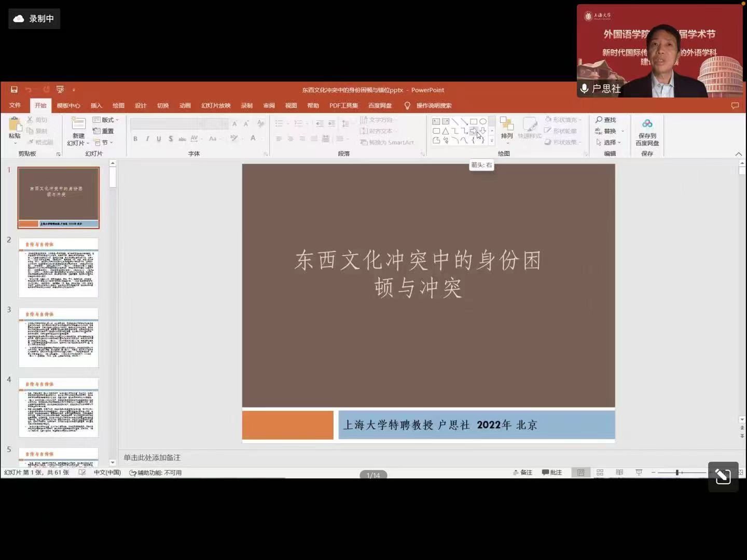The image size is (747, 560).
Task: Open the comments speech-bubble icon in ribbon corner
Action: [x=735, y=106]
